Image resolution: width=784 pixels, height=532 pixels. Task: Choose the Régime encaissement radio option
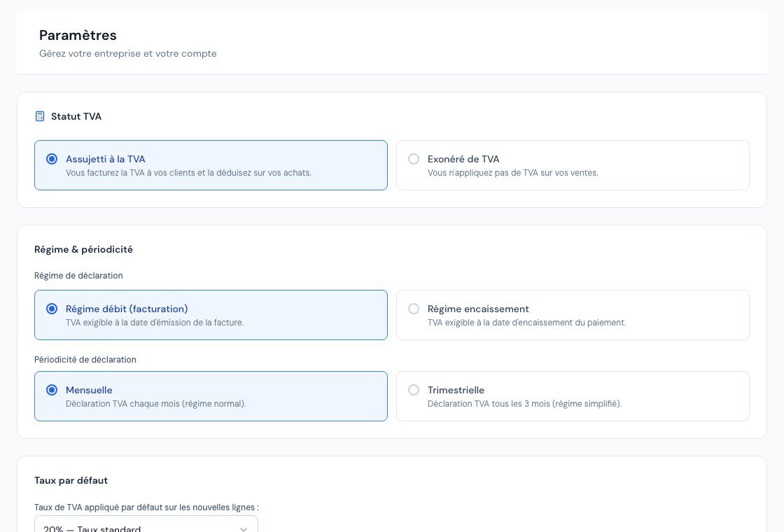point(414,309)
